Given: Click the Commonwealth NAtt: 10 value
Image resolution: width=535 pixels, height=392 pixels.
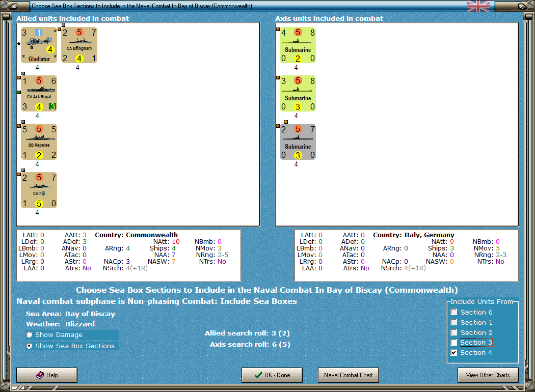Looking at the screenshot, I should pos(176,241).
